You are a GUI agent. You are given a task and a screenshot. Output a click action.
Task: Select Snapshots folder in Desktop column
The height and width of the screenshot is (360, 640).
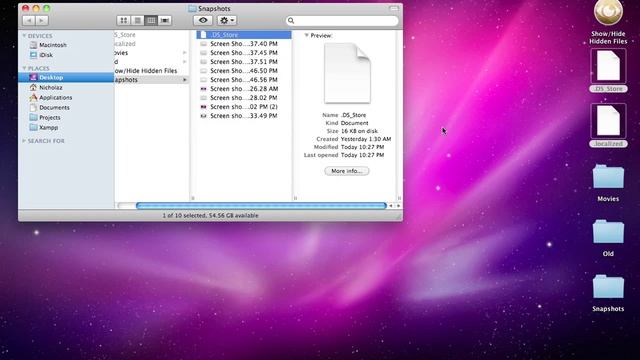[152, 80]
